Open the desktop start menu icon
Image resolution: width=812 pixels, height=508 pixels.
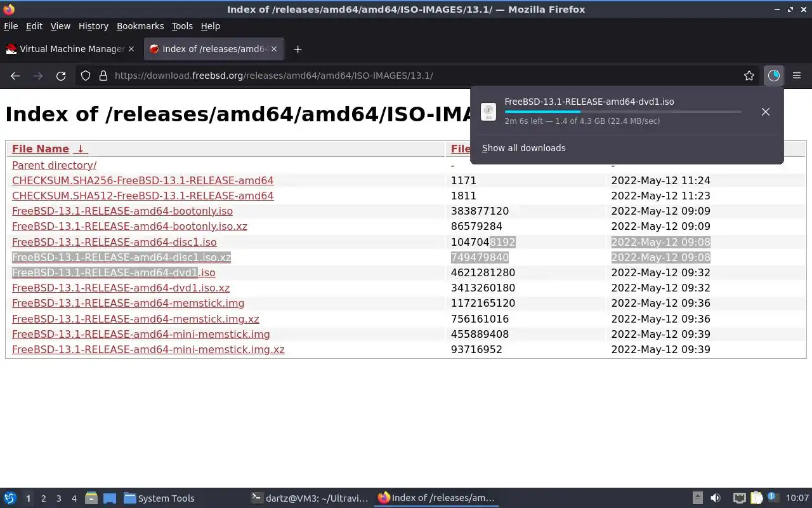click(x=10, y=498)
